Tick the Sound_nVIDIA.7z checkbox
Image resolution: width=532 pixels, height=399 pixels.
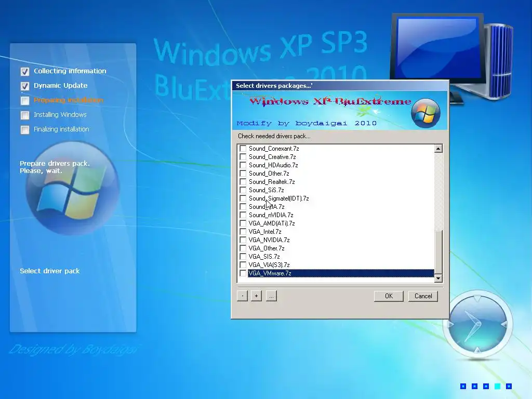pos(243,215)
